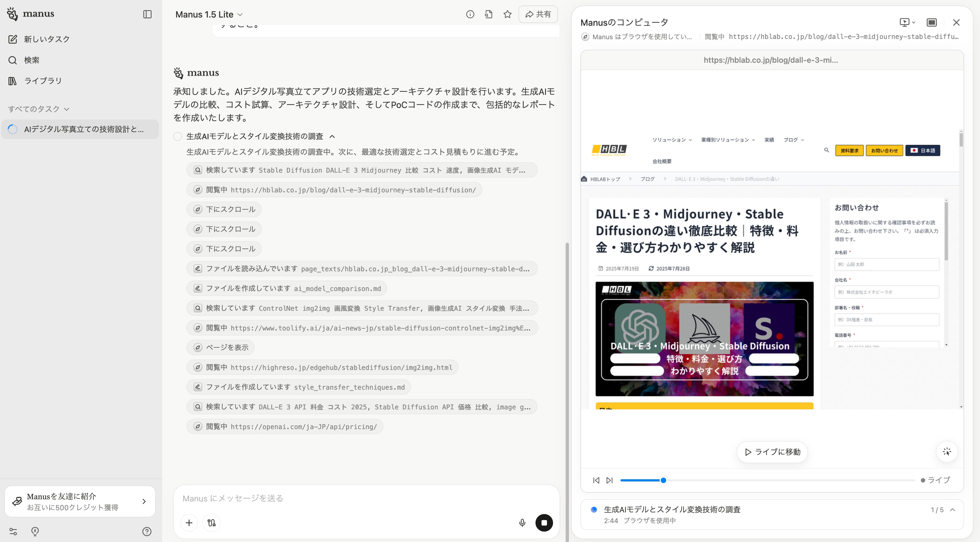View task info via the info icon
The width and height of the screenshot is (980, 542).
pos(470,14)
